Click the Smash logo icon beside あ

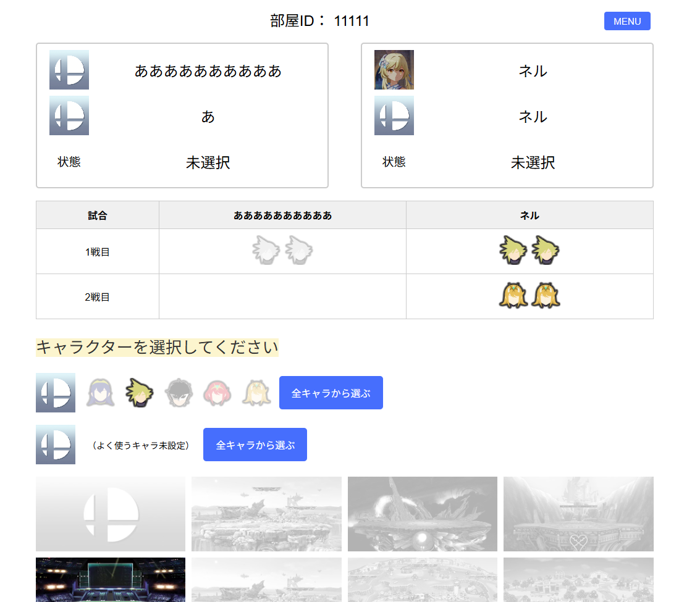click(69, 115)
